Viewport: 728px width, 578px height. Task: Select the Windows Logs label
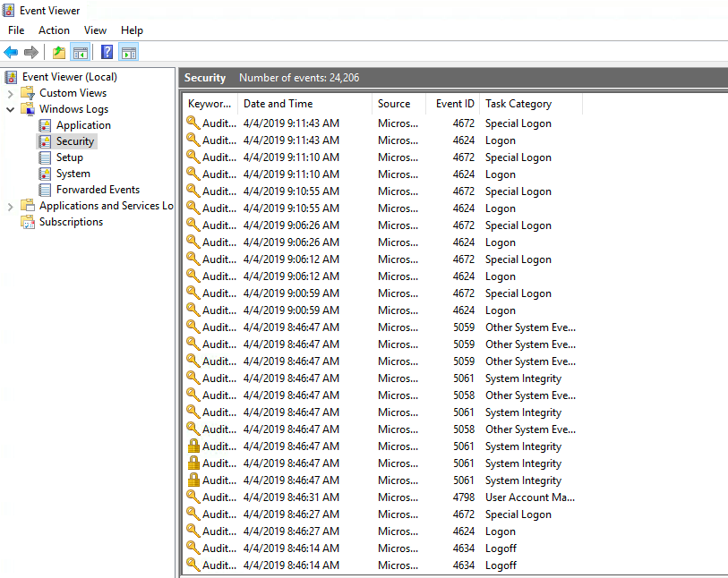click(73, 109)
